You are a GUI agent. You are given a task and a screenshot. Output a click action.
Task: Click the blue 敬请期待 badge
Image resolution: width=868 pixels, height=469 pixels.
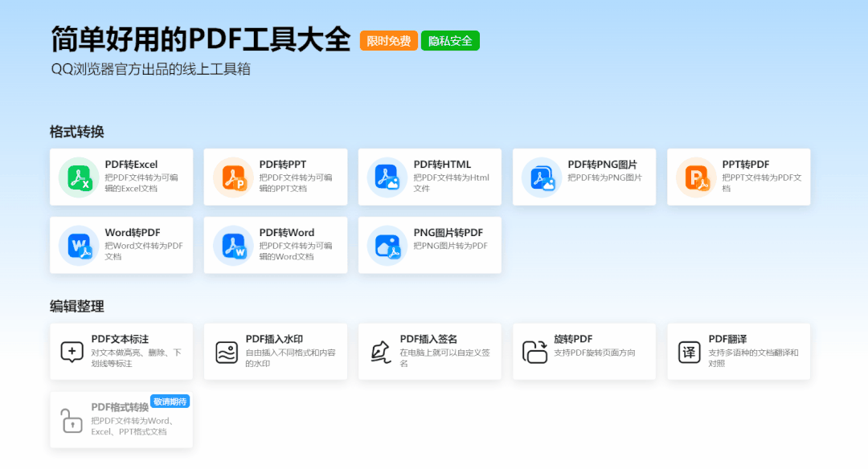(x=170, y=402)
